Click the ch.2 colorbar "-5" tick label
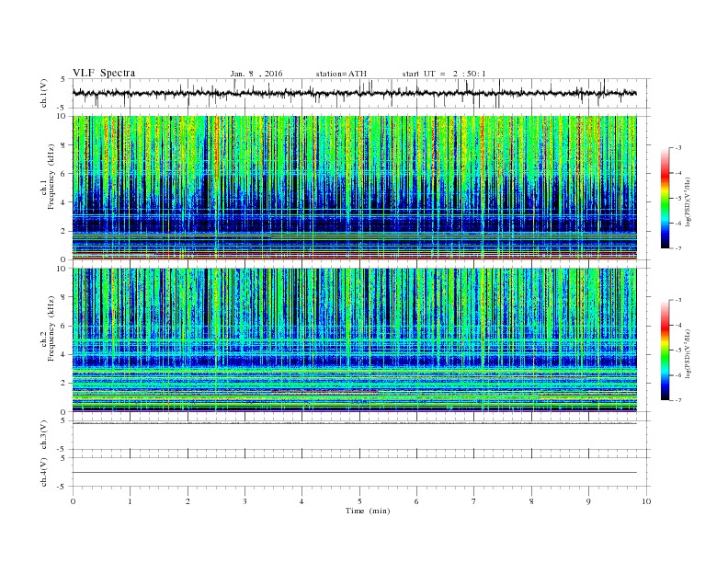This screenshot has width=728, height=563. click(x=677, y=350)
